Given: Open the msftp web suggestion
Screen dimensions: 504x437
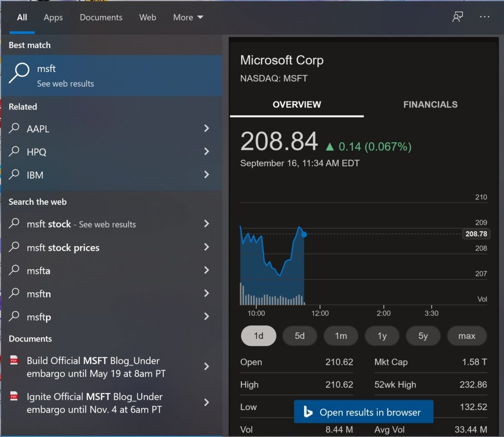Looking at the screenshot, I should 111,317.
